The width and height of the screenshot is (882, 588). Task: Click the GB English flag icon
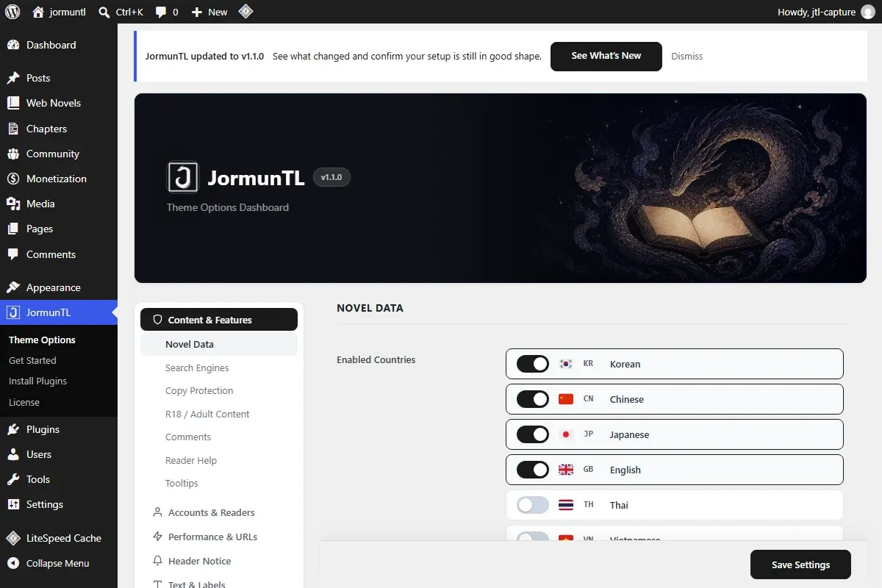(566, 470)
